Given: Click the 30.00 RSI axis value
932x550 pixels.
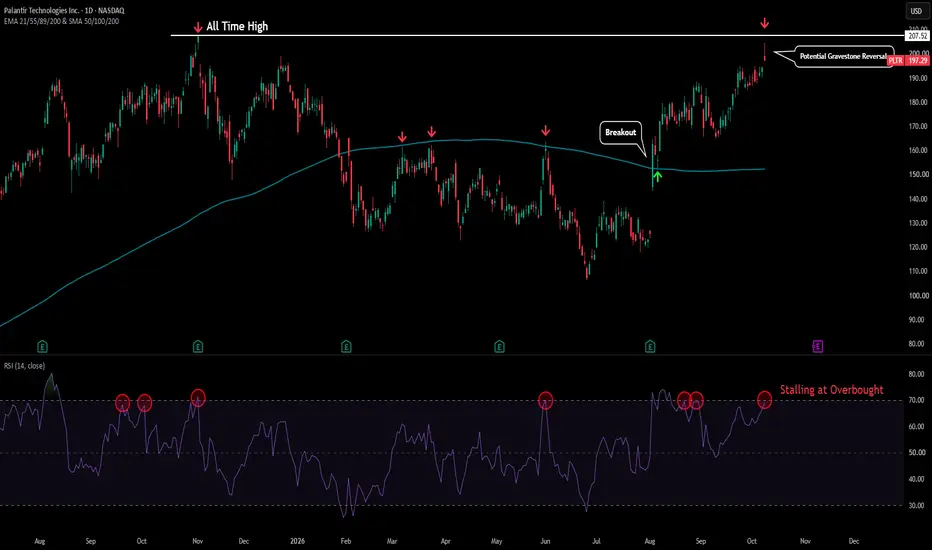Looking at the screenshot, I should (917, 505).
